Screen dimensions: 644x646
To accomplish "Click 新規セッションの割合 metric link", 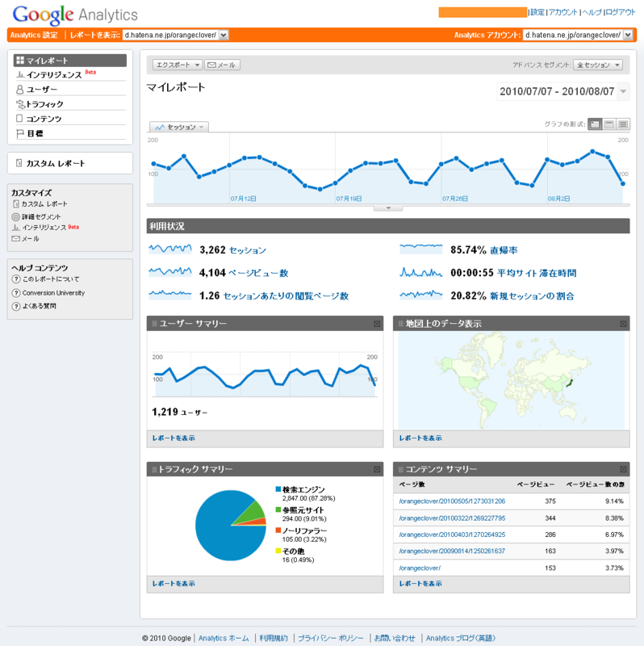I will [532, 296].
